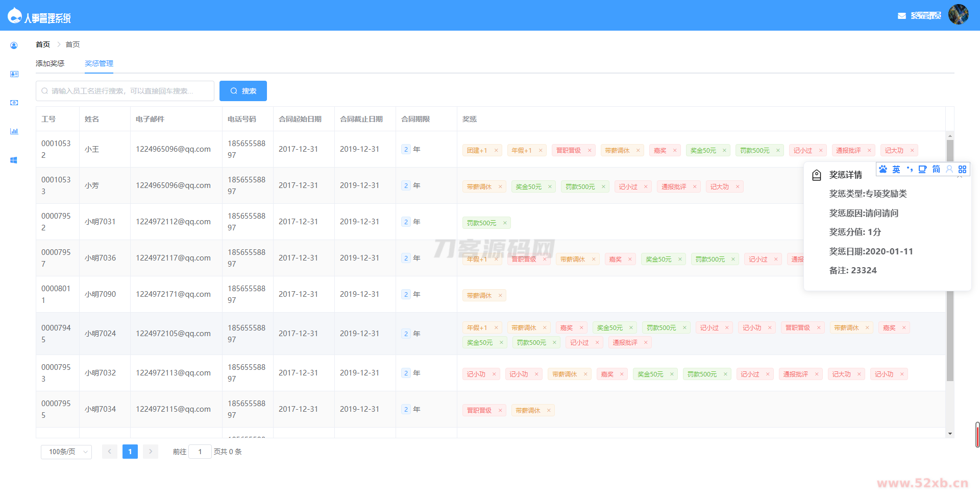The height and width of the screenshot is (495, 980).
Task: Switch to the 添加奖惩 tab
Action: [50, 63]
